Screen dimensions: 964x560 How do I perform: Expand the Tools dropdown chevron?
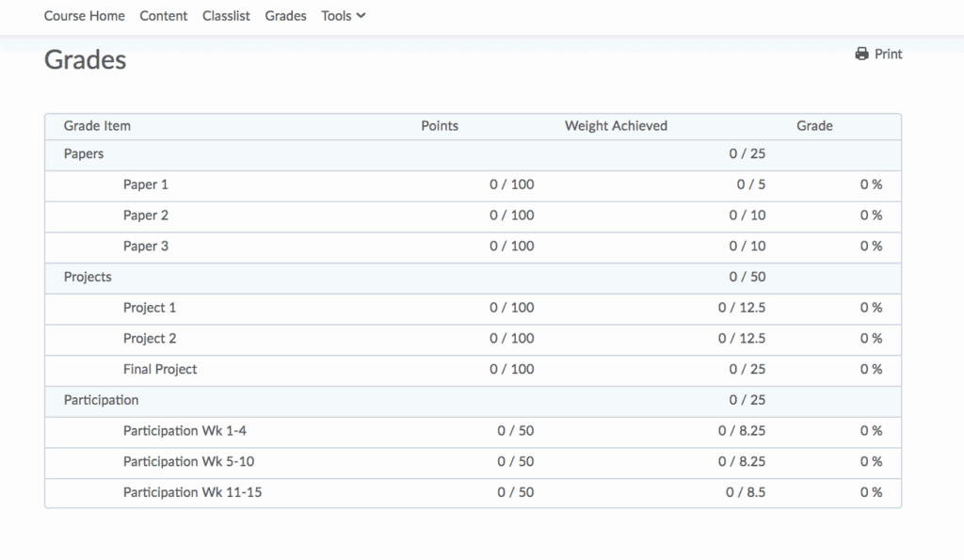click(361, 16)
